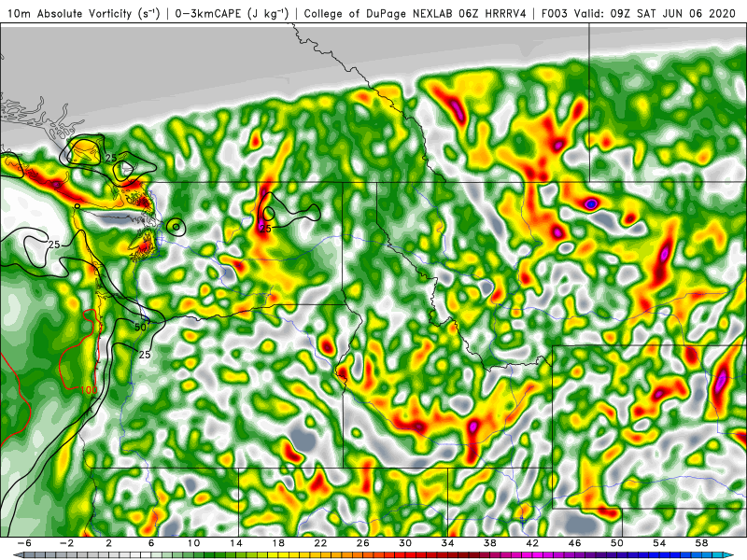The width and height of the screenshot is (747, 560).
Task: Click the '18' colorbar tick label
Action: click(278, 543)
